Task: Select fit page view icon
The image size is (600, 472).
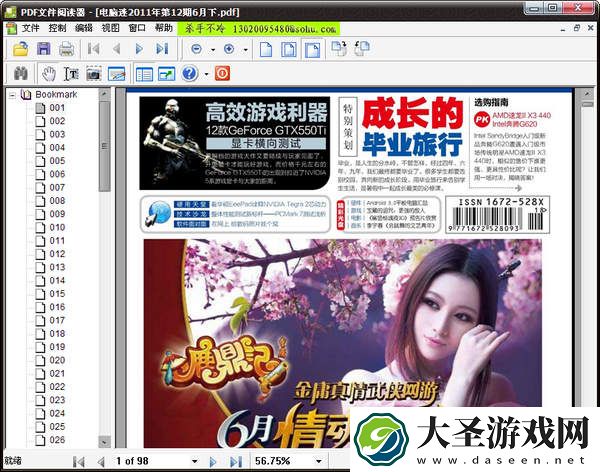Action: (289, 49)
